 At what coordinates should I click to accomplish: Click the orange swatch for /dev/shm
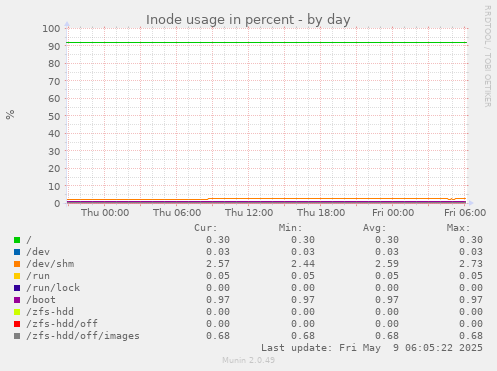pyautogui.click(x=17, y=264)
